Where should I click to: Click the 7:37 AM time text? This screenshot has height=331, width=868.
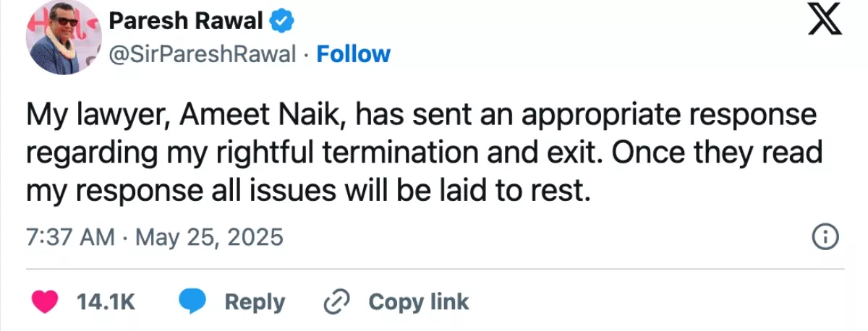click(x=70, y=237)
